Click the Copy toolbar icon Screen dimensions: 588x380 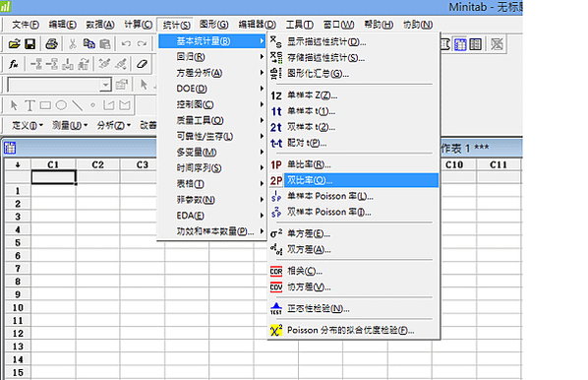coord(88,44)
